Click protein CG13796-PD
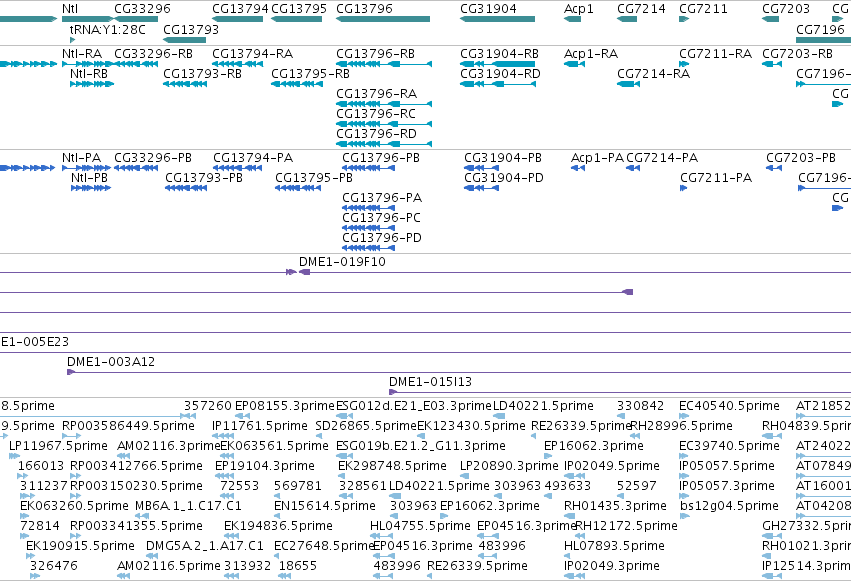This screenshot has height=581, width=851. pos(368,248)
